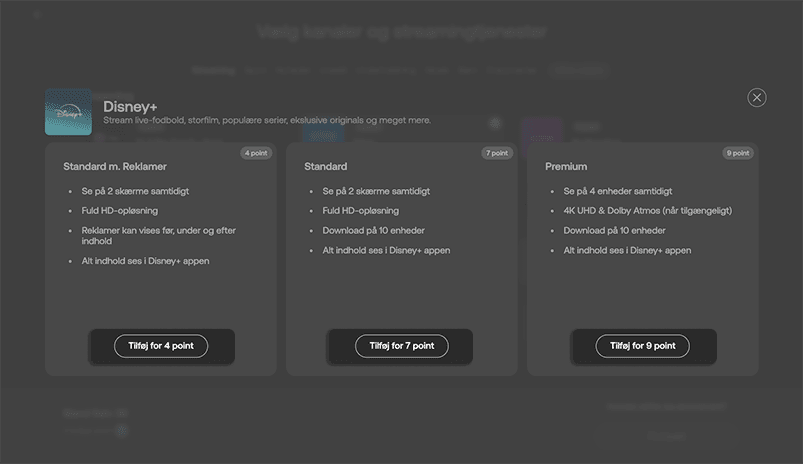Click the '4 point' badge

pos(257,153)
